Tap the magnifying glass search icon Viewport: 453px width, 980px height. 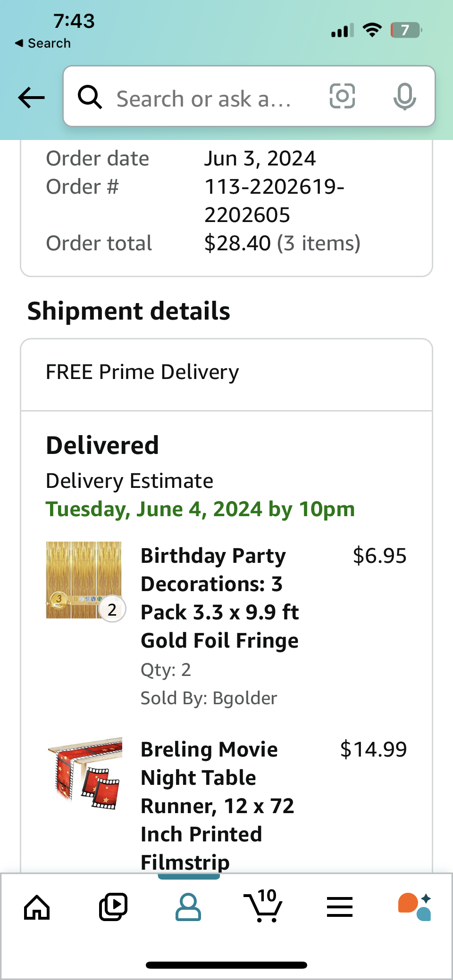[x=90, y=97]
